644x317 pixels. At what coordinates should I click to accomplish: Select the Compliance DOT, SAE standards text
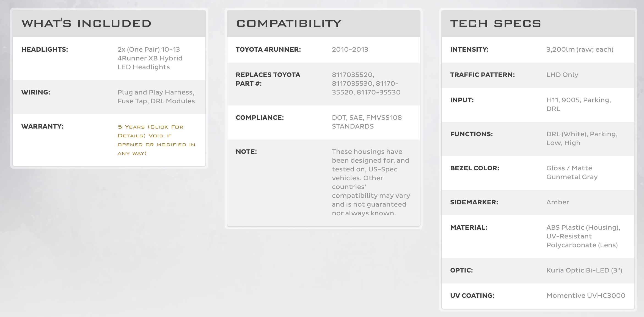click(367, 122)
